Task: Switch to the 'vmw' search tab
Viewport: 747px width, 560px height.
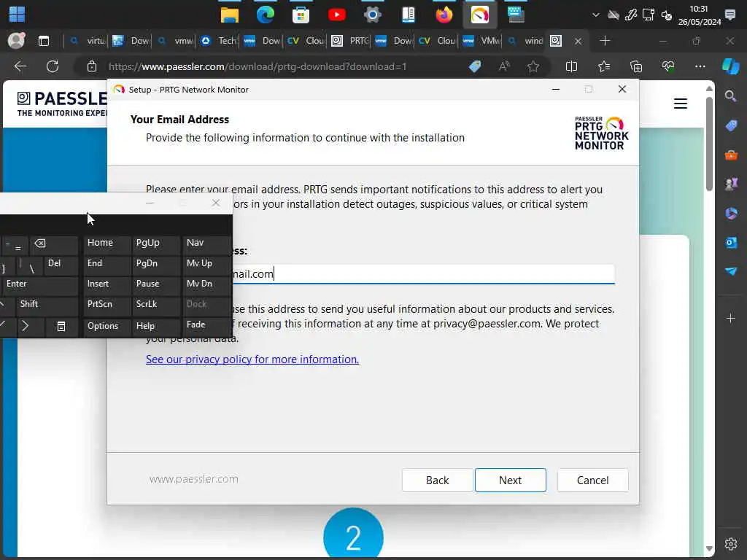Action: pyautogui.click(x=175, y=41)
